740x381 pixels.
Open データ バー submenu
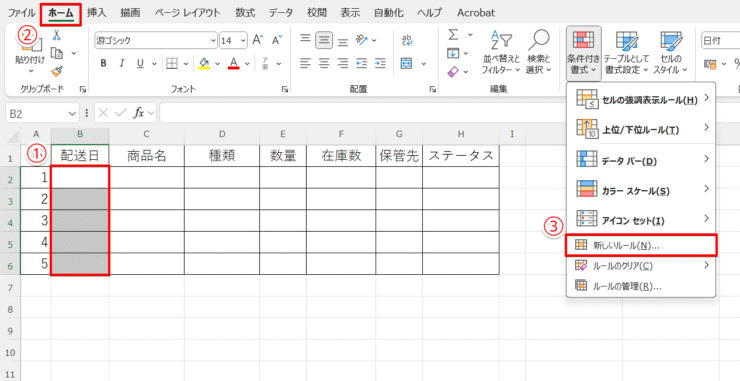pos(641,160)
